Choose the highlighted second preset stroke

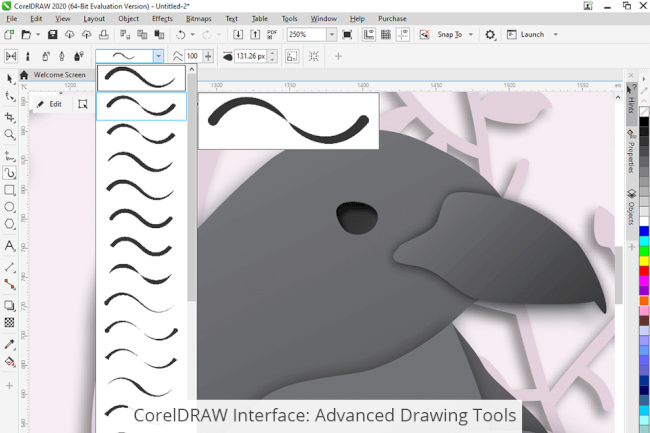pos(141,106)
